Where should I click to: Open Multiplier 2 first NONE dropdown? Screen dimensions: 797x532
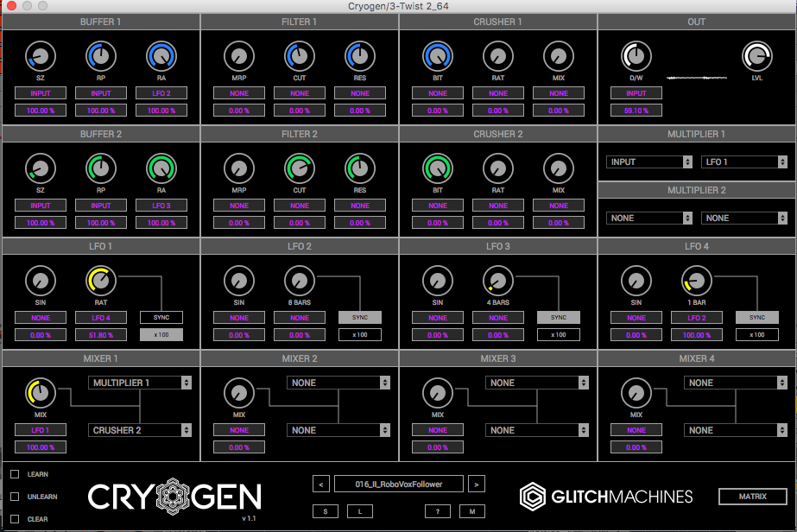click(x=649, y=218)
